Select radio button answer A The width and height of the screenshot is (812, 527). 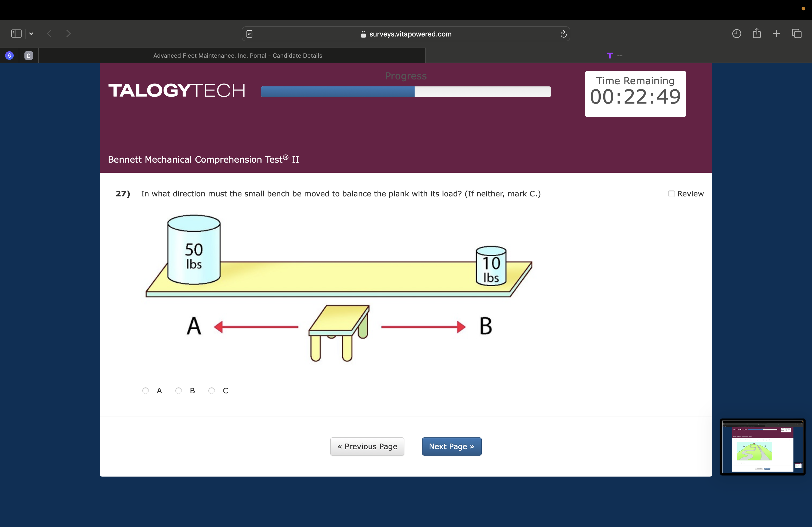[x=146, y=391]
